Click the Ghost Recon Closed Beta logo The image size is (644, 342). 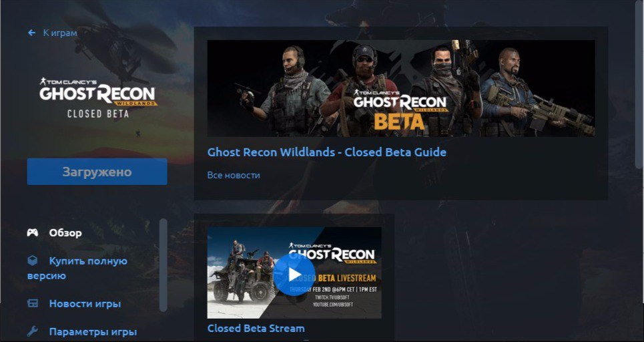click(x=98, y=98)
